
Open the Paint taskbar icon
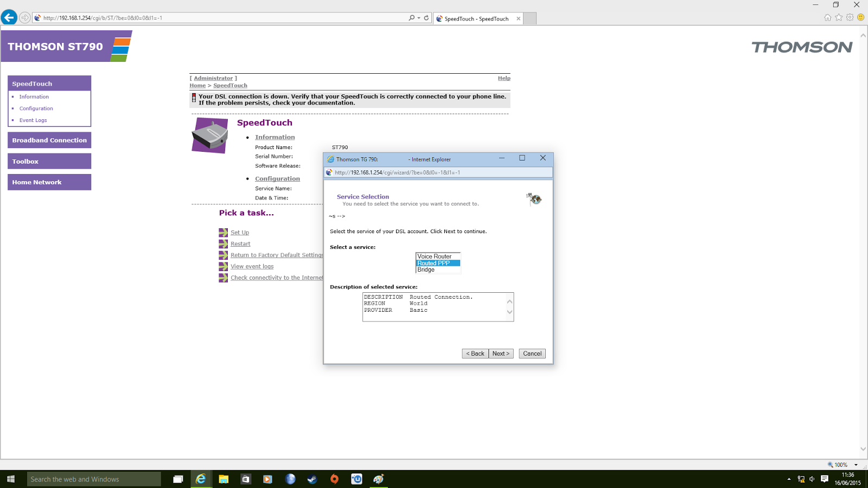click(379, 479)
